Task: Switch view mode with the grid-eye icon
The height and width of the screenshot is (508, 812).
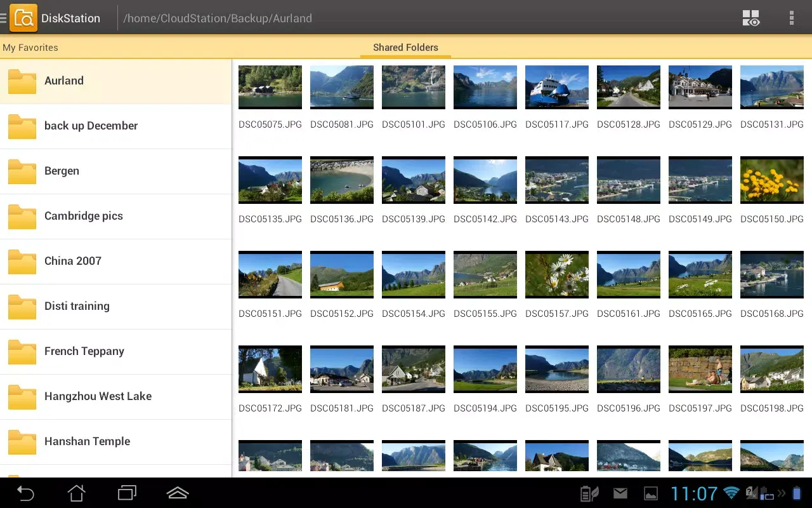Action: [750, 18]
